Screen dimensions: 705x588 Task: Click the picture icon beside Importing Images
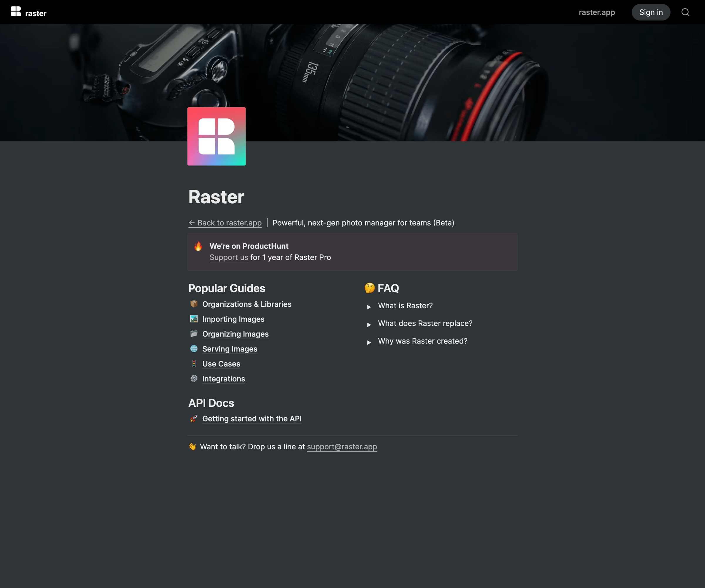coord(194,319)
